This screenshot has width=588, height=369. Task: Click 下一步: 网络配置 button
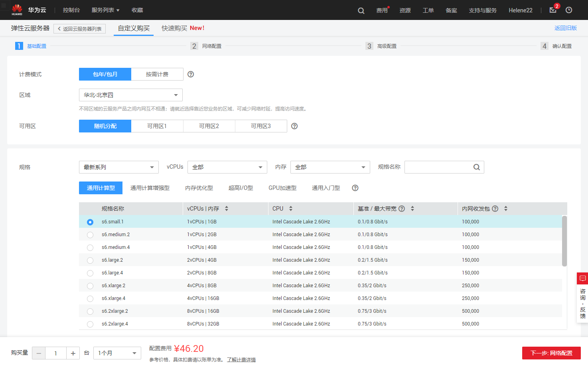coord(551,353)
